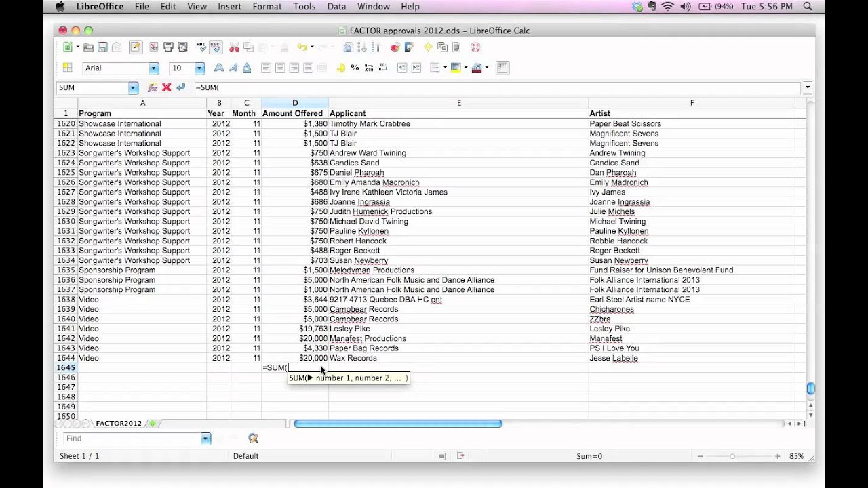Open the Data menu

coord(336,6)
